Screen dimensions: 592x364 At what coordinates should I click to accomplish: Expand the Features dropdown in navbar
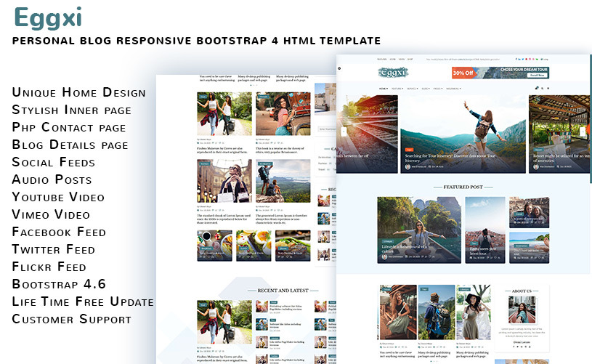point(396,89)
